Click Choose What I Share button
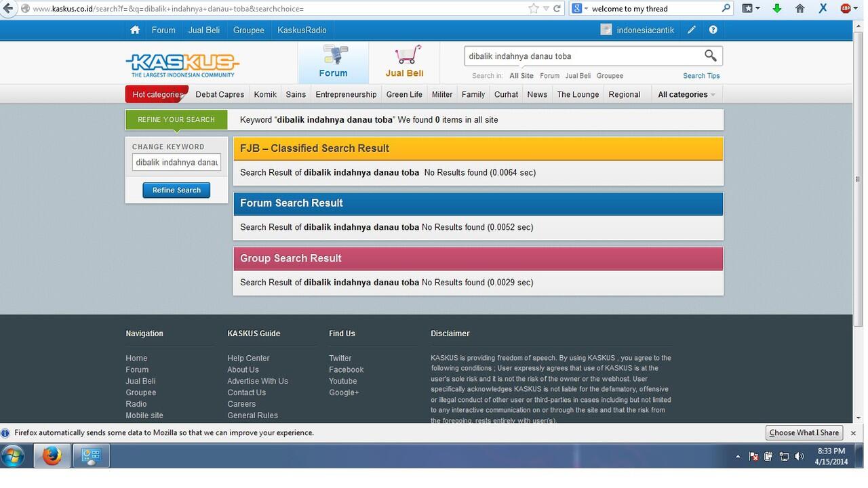This screenshot has width=868, height=488. [804, 432]
